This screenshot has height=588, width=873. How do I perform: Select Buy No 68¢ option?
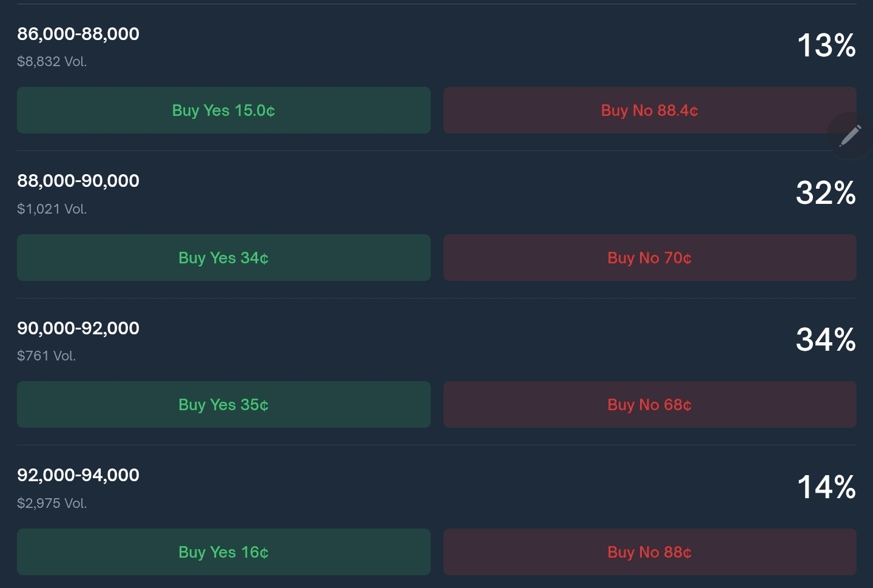[x=649, y=405]
